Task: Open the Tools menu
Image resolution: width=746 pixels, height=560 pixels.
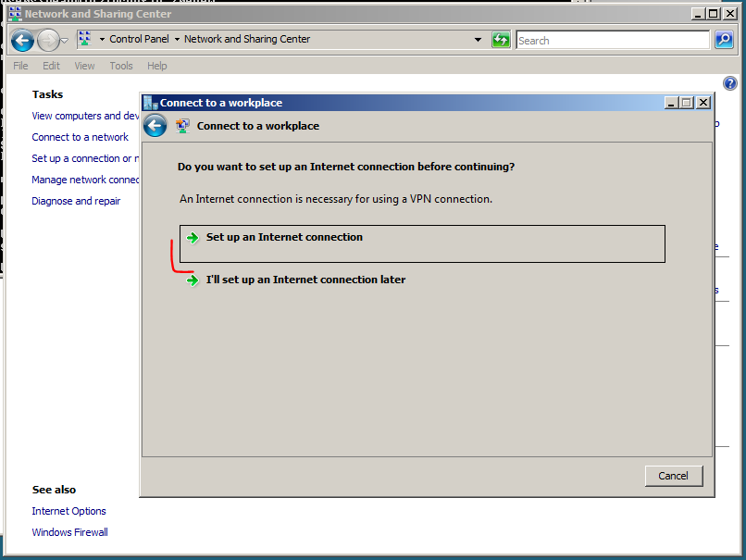Action: point(121,66)
